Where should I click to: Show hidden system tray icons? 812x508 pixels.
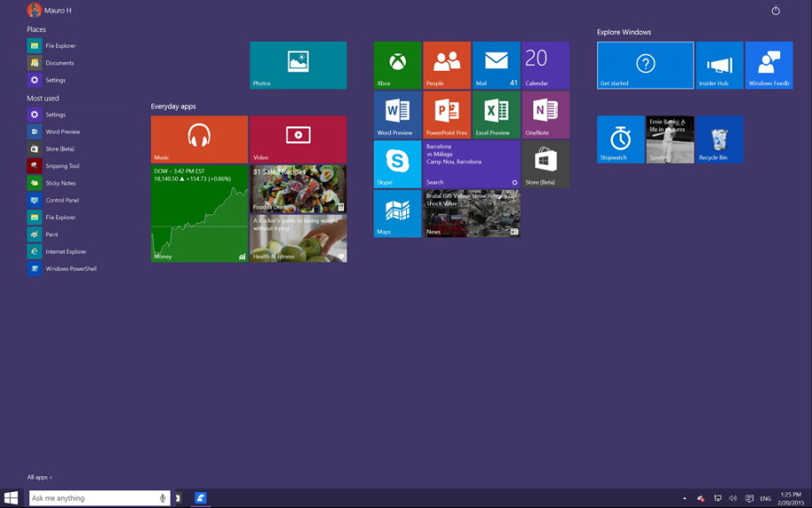click(685, 498)
